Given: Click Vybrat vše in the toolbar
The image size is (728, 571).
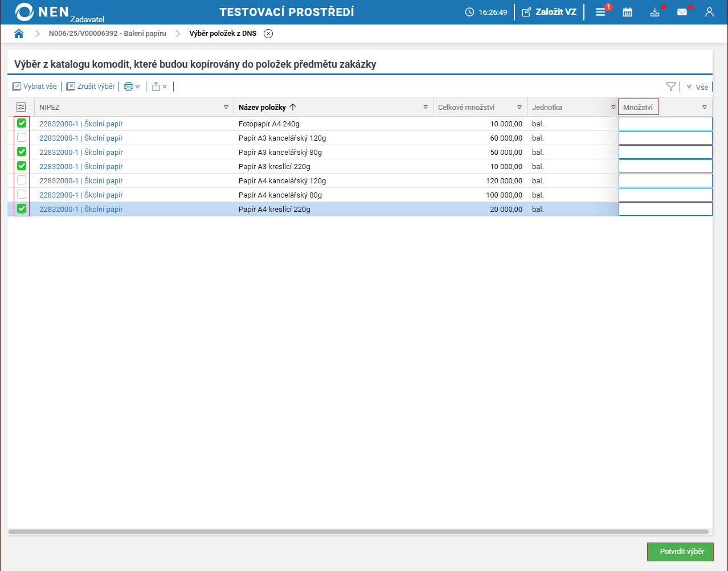Looking at the screenshot, I should pos(35,87).
